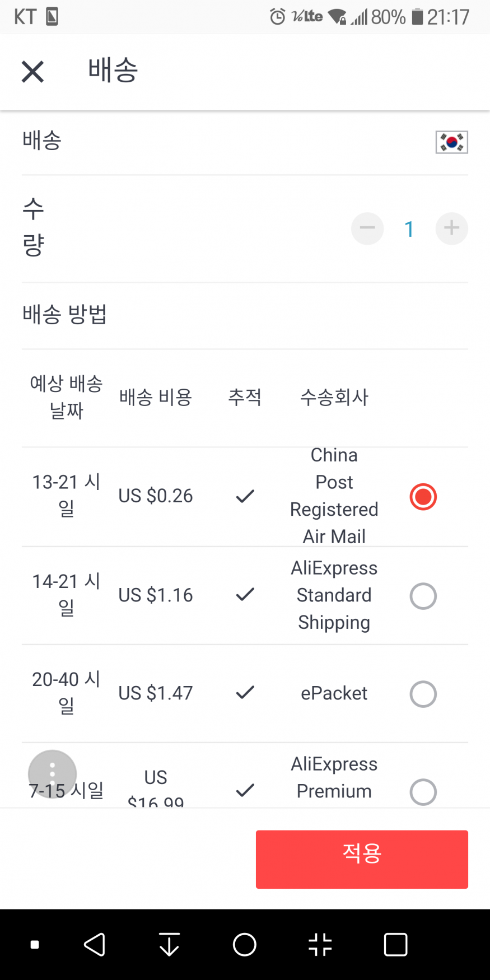The height and width of the screenshot is (980, 490).
Task: Close the shipping screen with X icon
Action: click(32, 72)
